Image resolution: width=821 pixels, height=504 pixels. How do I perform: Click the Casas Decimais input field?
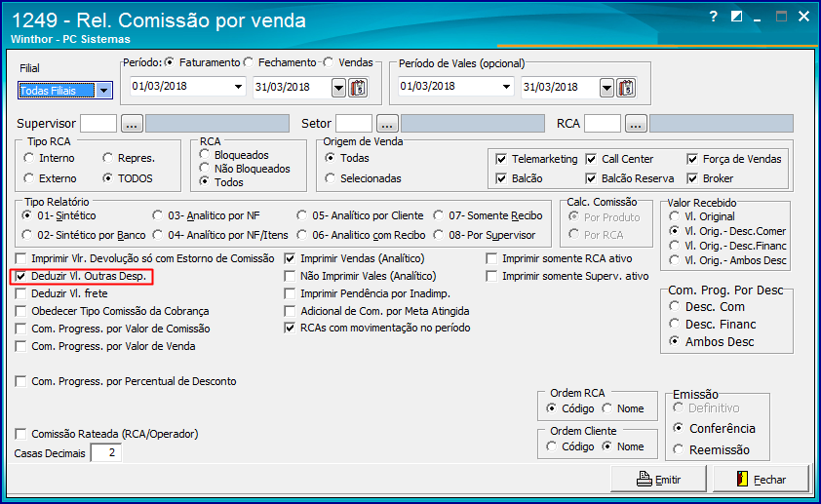pyautogui.click(x=106, y=452)
